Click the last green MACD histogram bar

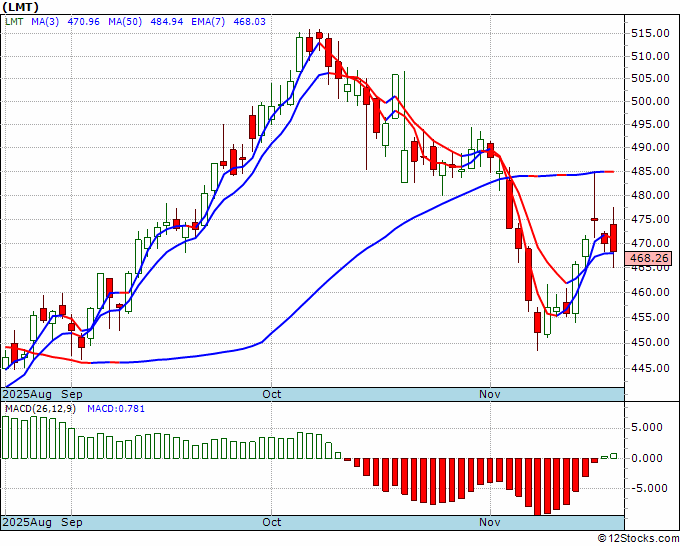tap(614, 456)
